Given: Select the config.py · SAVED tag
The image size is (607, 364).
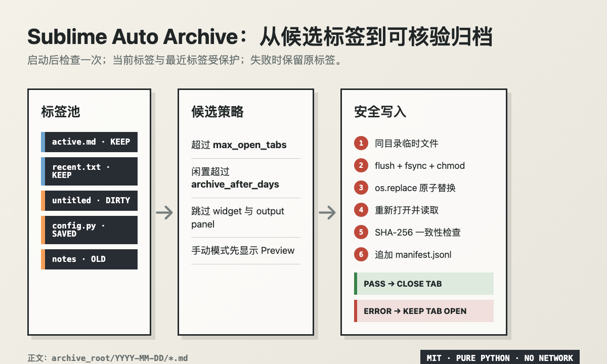Looking at the screenshot, I should (89, 230).
